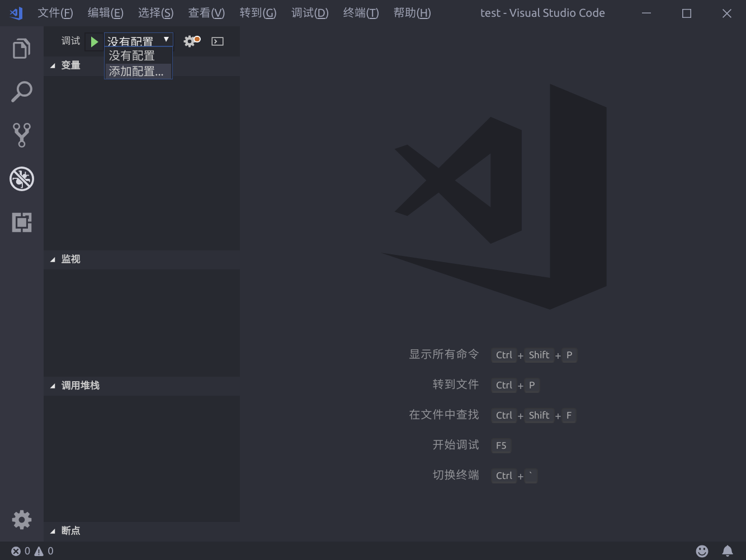Screen dimensions: 746x560
Task: Click the errors count in status bar
Action: [x=21, y=551]
